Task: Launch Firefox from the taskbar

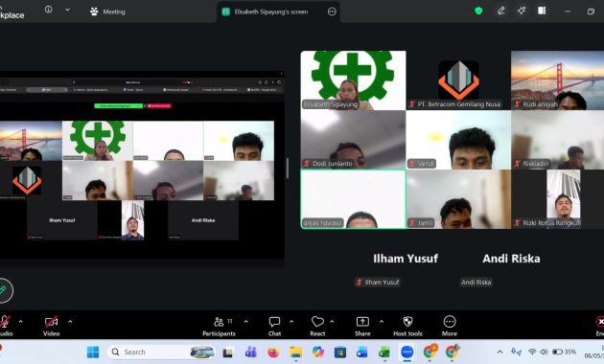Action: pyautogui.click(x=273, y=353)
